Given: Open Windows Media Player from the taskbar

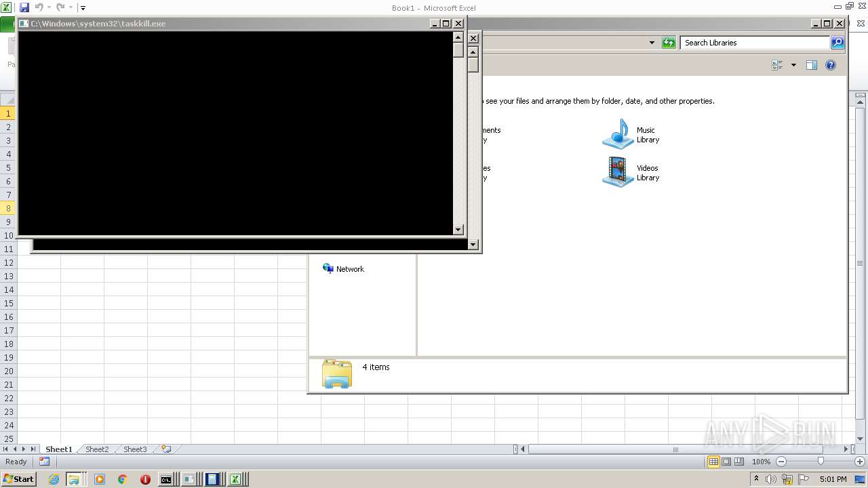Looking at the screenshot, I should (x=100, y=479).
